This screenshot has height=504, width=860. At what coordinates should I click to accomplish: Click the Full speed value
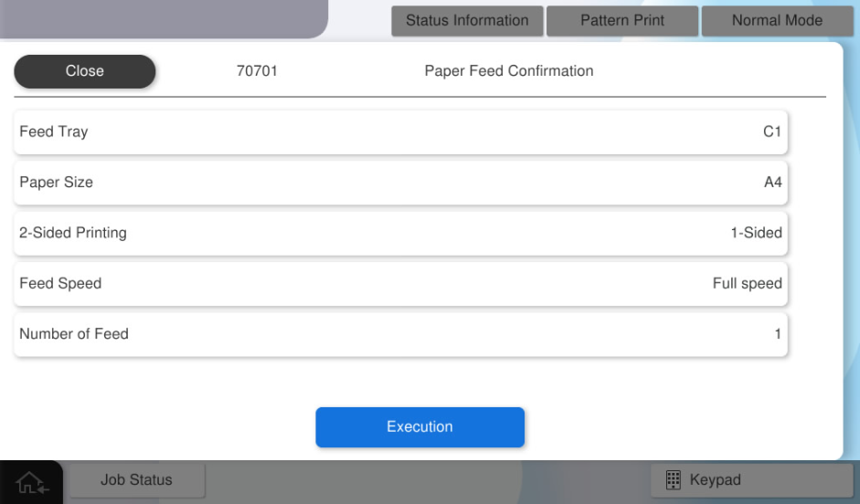(x=747, y=284)
